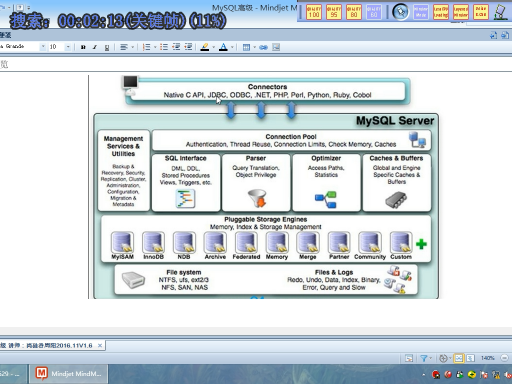Click the left notes panel icon in header
Viewport: 512px width, 384px height.
(x=494, y=35)
